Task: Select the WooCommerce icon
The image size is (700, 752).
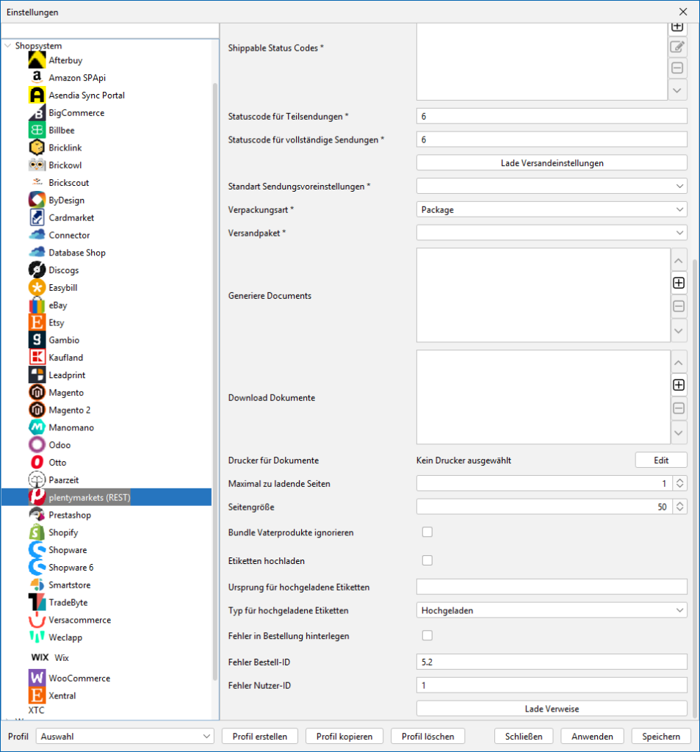Action: click(37, 678)
